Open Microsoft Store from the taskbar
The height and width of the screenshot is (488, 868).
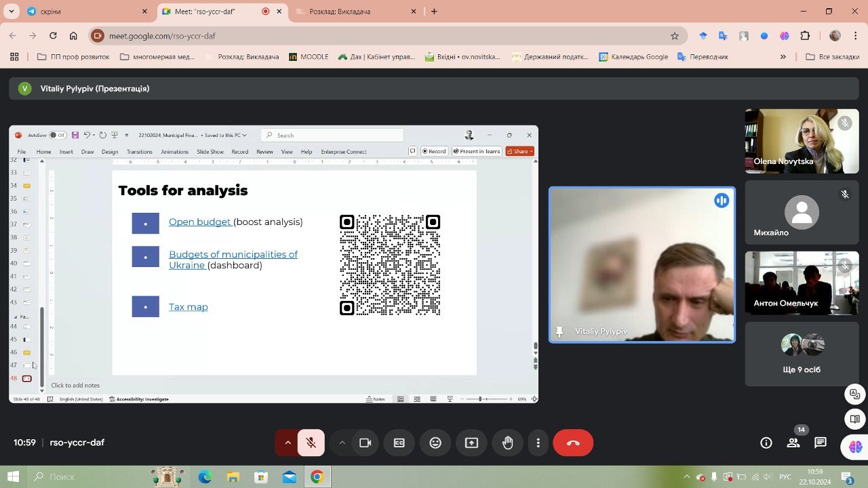(x=261, y=477)
